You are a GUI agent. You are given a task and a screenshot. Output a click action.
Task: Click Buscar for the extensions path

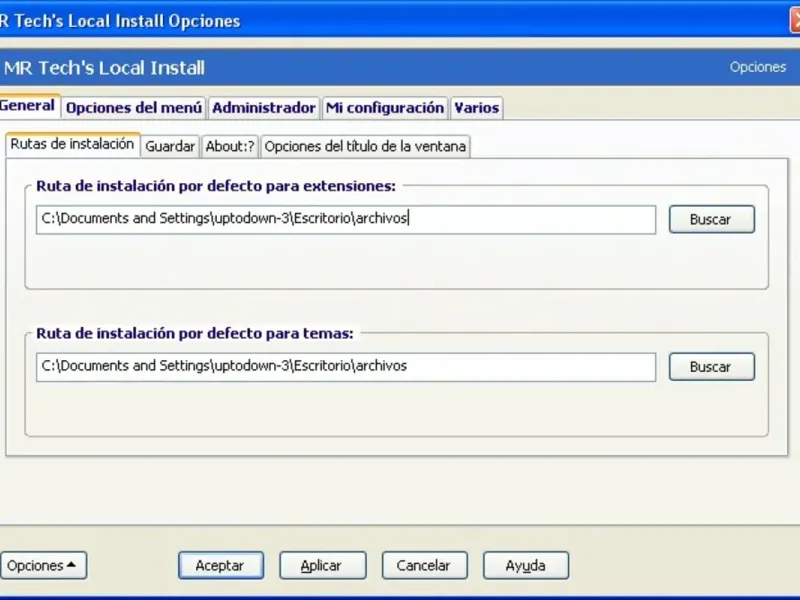pos(711,219)
